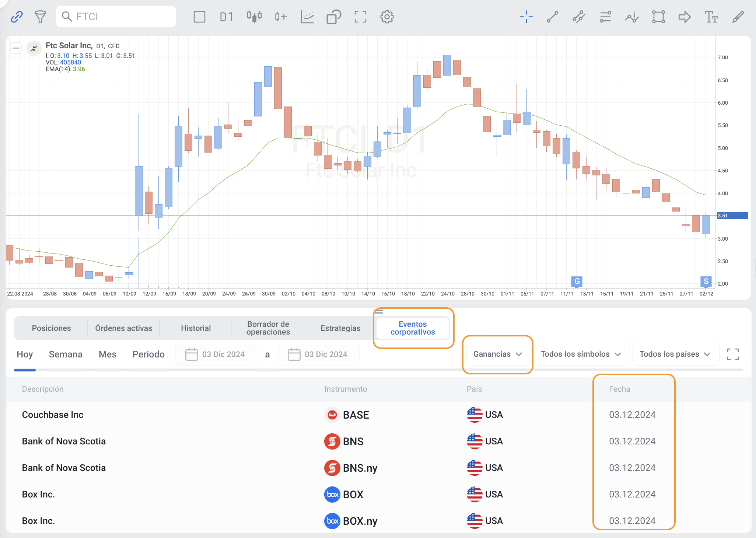
Task: Switch to the Historial tab
Action: coord(196,328)
